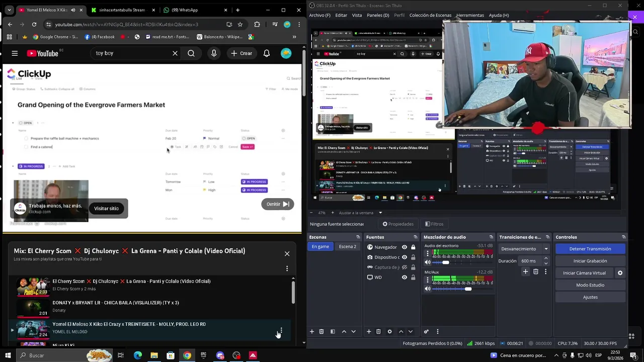
Task: Click the YouTube search magnifier button
Action: click(191, 53)
